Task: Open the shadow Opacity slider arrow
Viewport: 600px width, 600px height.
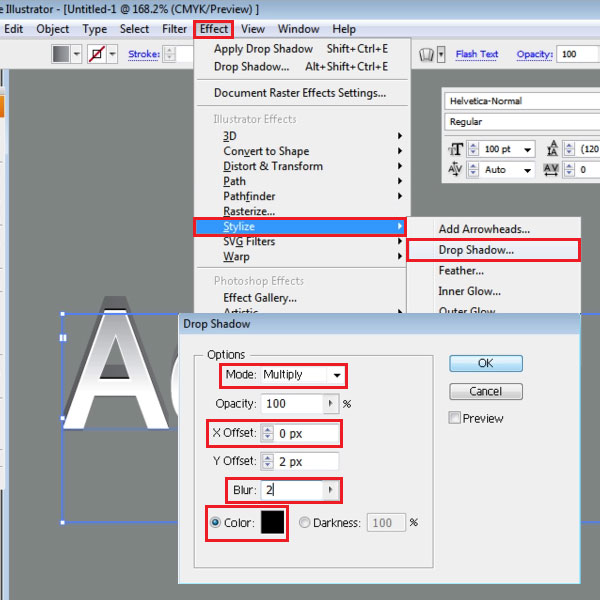Action: (x=331, y=404)
